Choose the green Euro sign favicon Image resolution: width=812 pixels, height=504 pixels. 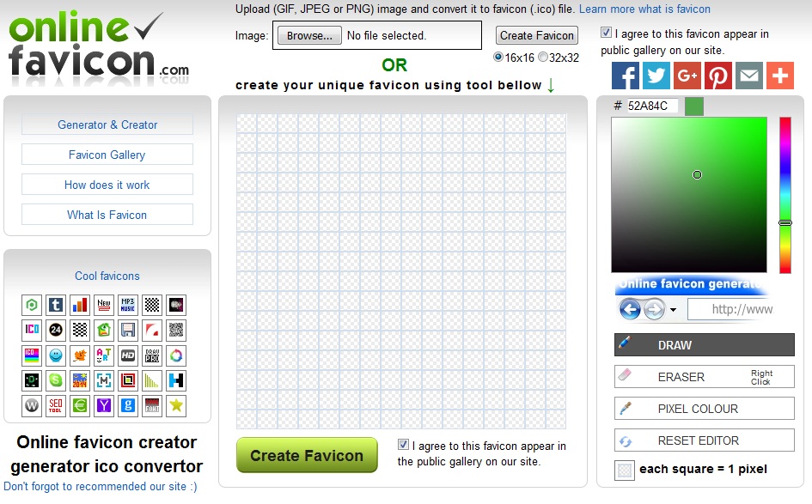pos(80,405)
